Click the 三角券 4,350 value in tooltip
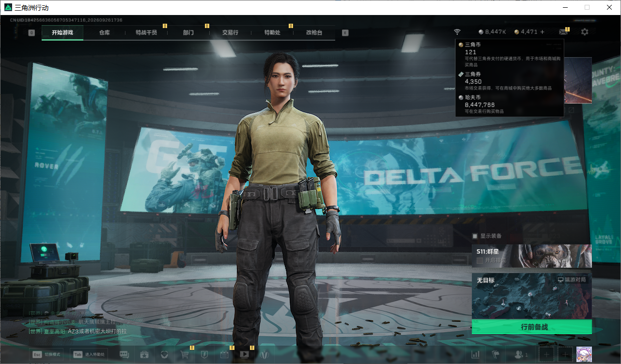Image resolution: width=621 pixels, height=364 pixels. (473, 82)
